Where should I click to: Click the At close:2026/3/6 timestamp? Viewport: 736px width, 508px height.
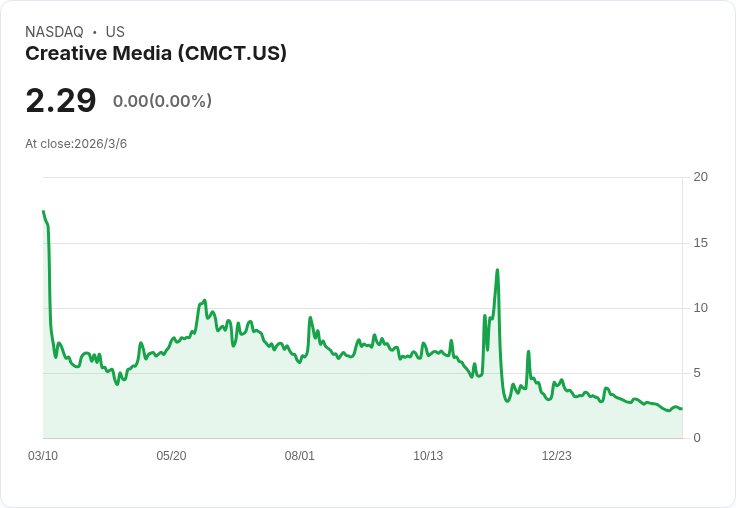76,144
